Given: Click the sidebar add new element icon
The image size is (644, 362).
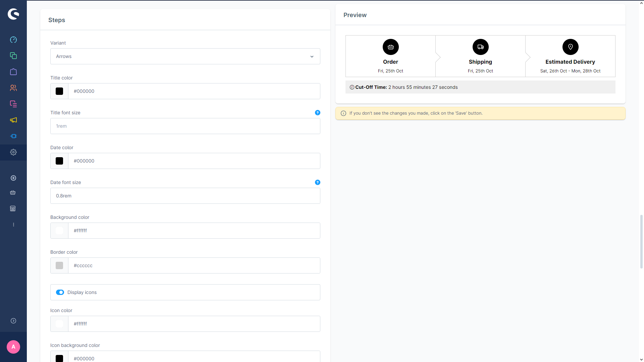Looking at the screenshot, I should coord(13,178).
